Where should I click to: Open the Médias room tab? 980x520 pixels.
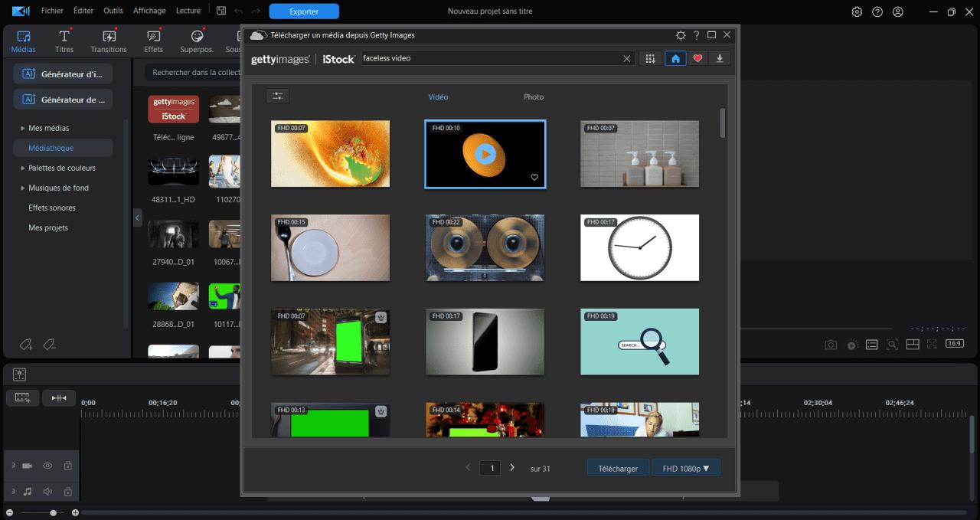23,41
